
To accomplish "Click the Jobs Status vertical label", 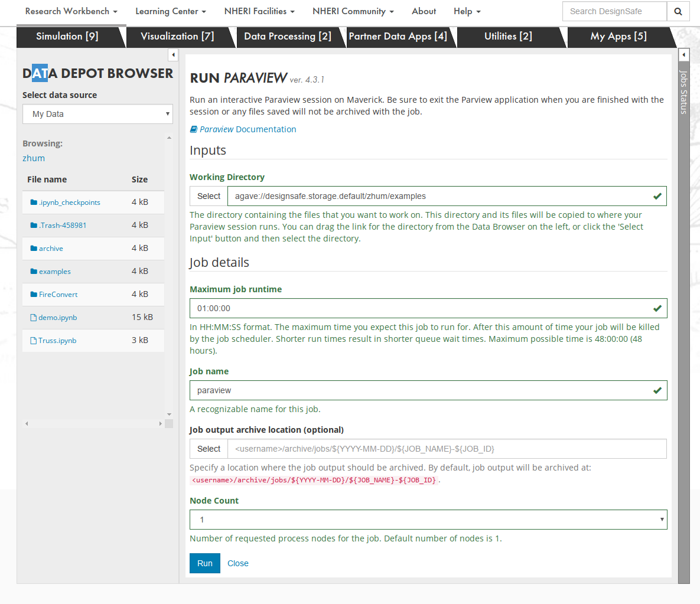I will click(x=683, y=92).
